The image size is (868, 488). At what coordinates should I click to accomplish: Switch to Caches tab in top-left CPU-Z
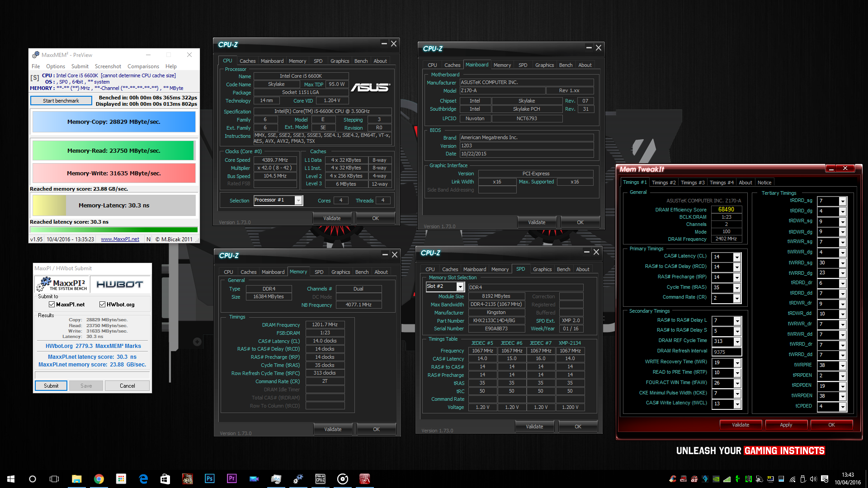[247, 61]
